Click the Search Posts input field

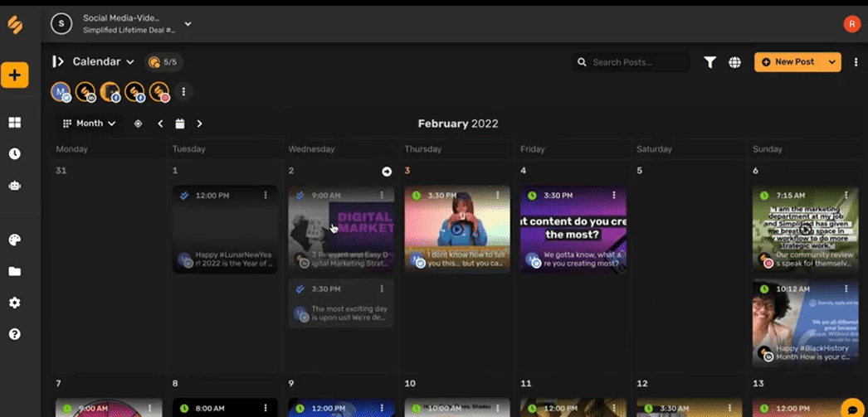tap(636, 62)
